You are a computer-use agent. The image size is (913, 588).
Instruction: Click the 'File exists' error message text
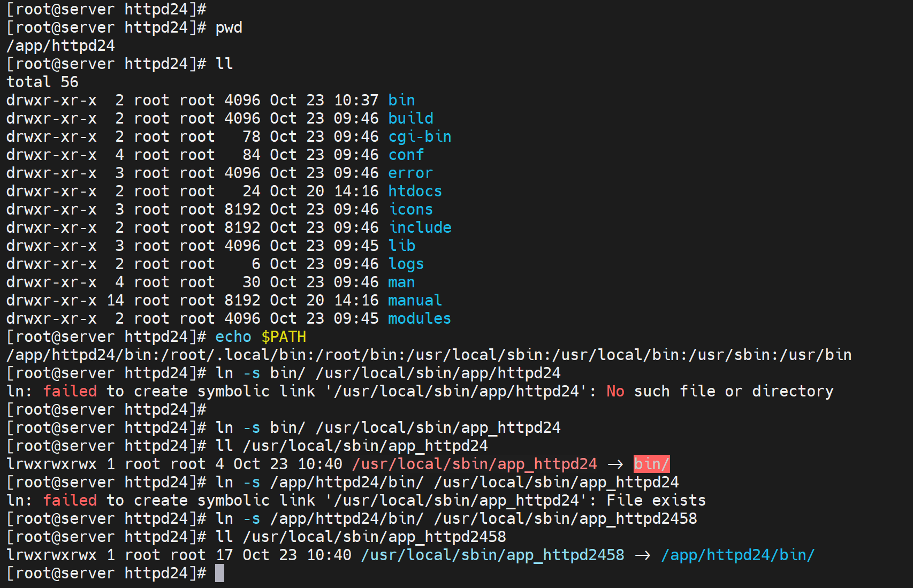tap(656, 500)
